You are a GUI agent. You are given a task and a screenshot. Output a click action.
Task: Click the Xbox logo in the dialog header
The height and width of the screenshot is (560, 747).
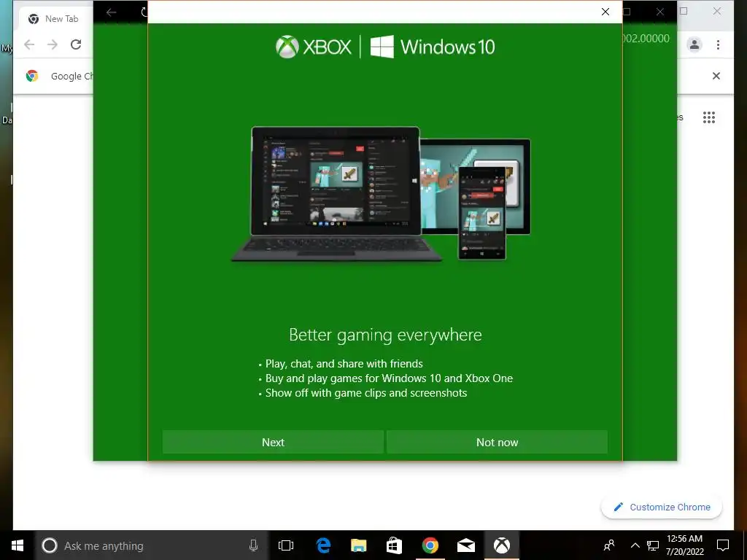(x=314, y=47)
